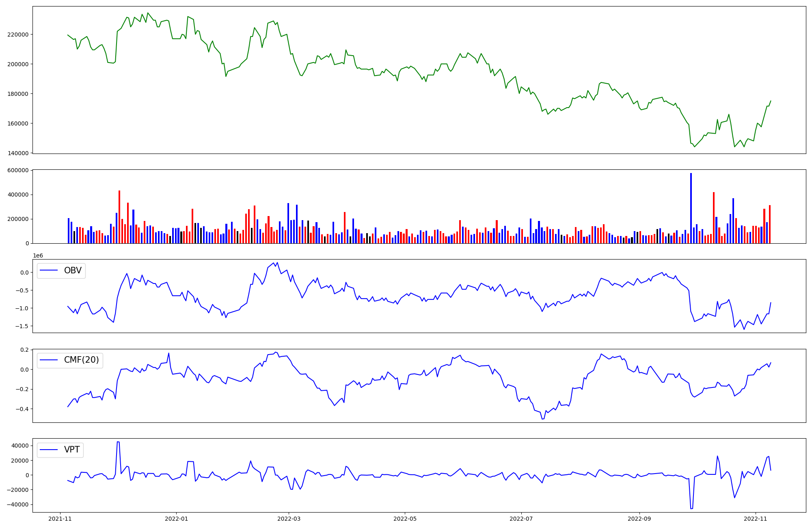Click the 220000 price axis tick label
The height and width of the screenshot is (528, 812).
pyautogui.click(x=18, y=35)
